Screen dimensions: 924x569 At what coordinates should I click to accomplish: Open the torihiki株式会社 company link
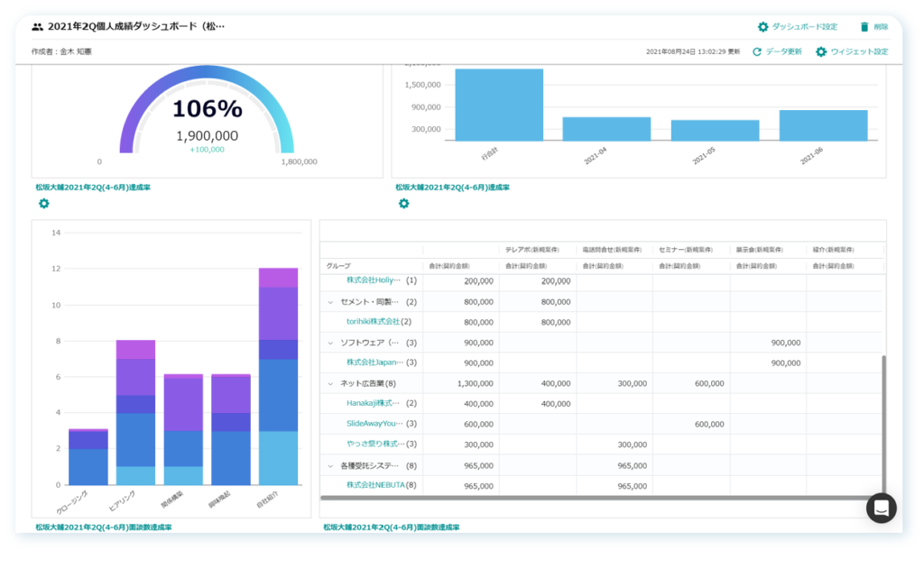coord(373,322)
